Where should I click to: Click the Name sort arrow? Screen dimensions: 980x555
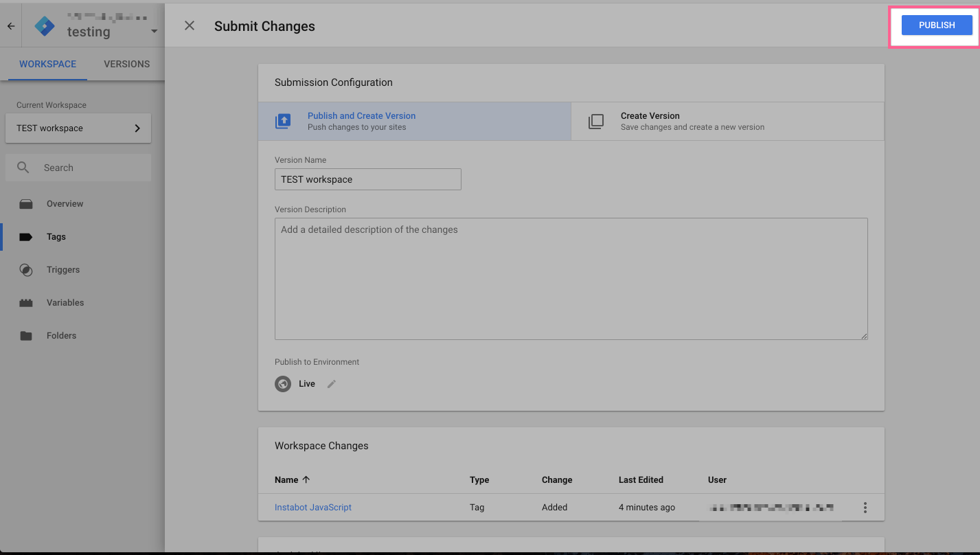pos(306,479)
